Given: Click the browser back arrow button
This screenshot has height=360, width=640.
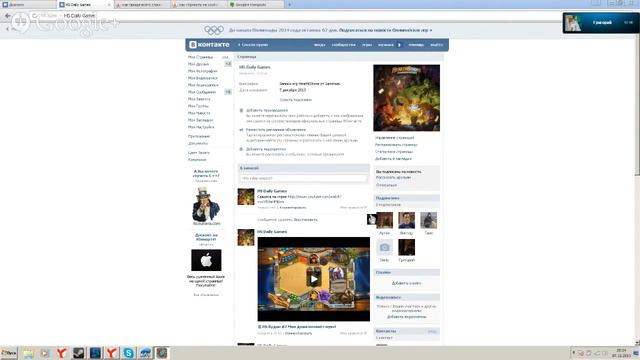Looking at the screenshot, I should (8, 16).
